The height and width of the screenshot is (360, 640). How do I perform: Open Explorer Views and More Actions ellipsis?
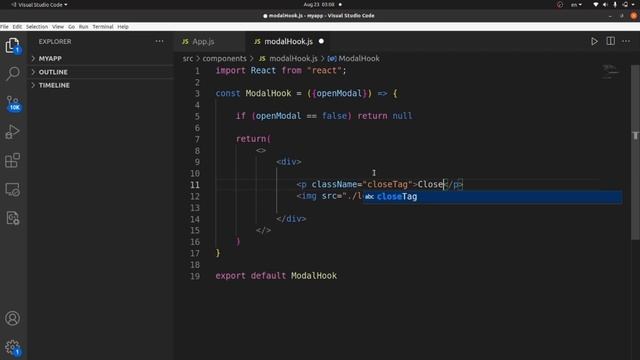point(159,41)
